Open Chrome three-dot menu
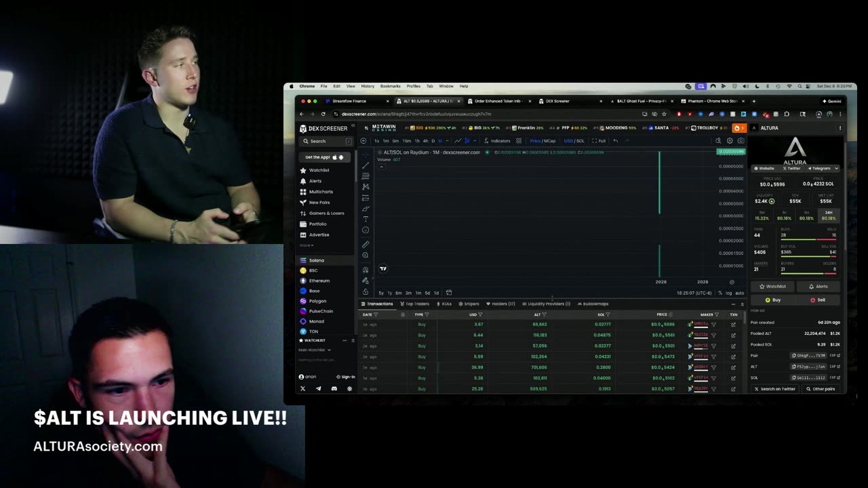Image resolution: width=868 pixels, height=488 pixels. click(x=840, y=114)
